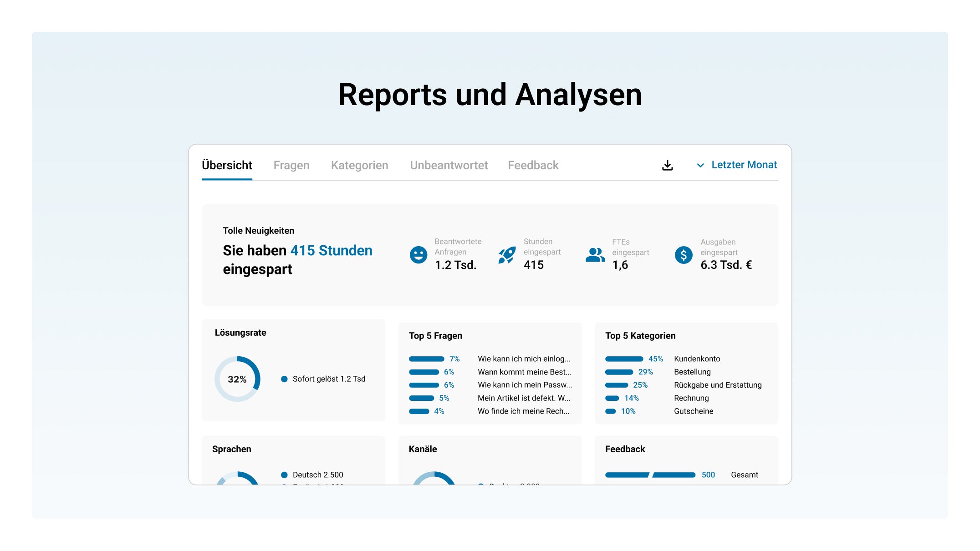The width and height of the screenshot is (980, 551).
Task: Click the Rückgabe und Erstattung category
Action: 718,385
